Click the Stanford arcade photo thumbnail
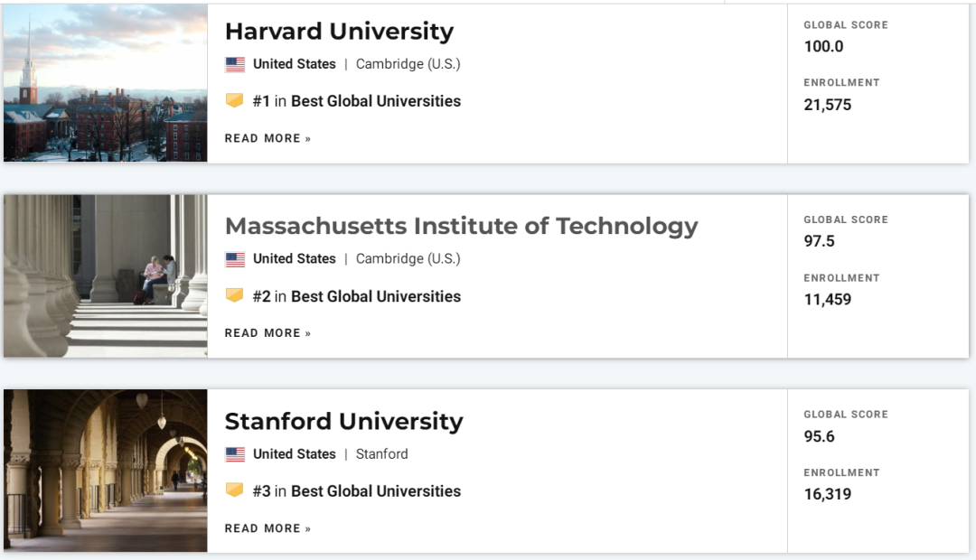This screenshot has width=976, height=560. tap(105, 471)
